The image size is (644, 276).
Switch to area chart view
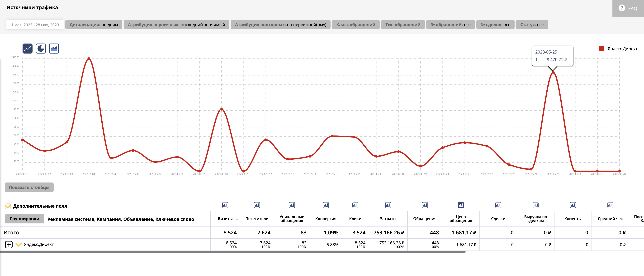pyautogui.click(x=54, y=49)
